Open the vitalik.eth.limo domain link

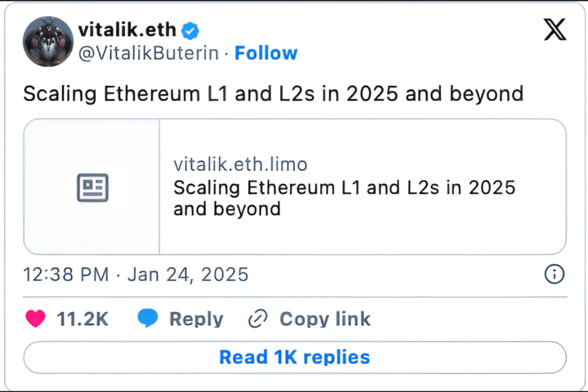(240, 164)
